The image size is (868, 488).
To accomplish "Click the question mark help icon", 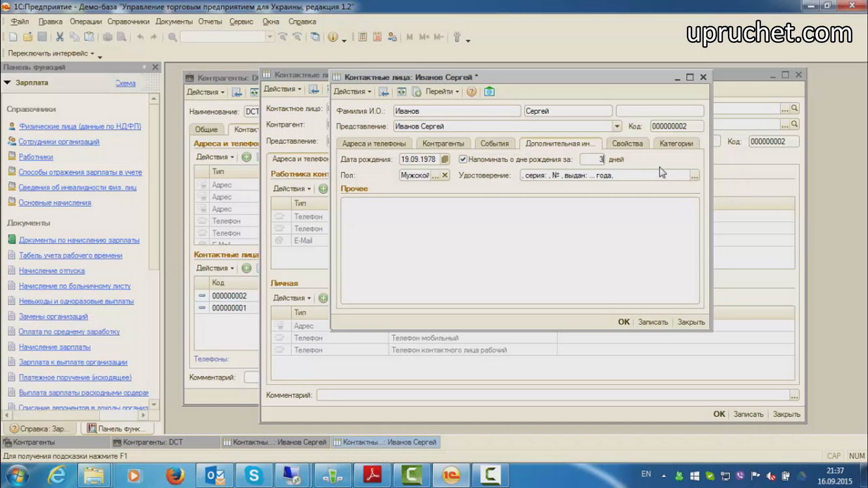I will pos(471,92).
